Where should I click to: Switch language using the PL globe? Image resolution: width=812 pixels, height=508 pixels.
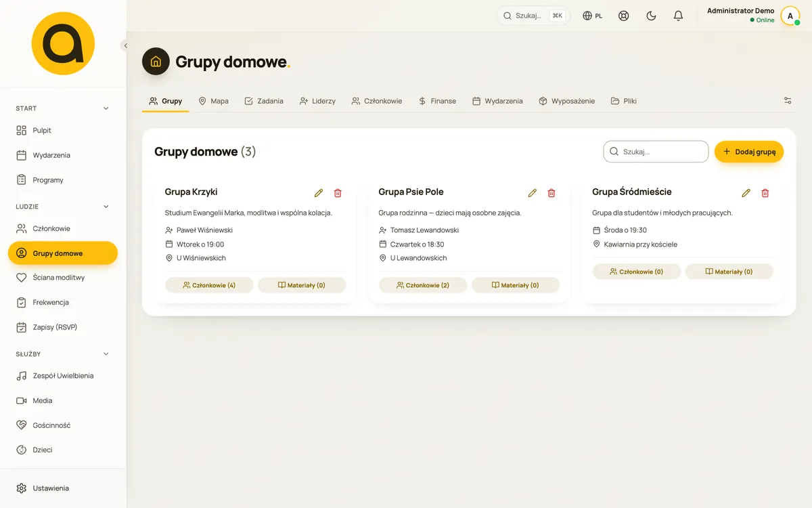(x=593, y=16)
